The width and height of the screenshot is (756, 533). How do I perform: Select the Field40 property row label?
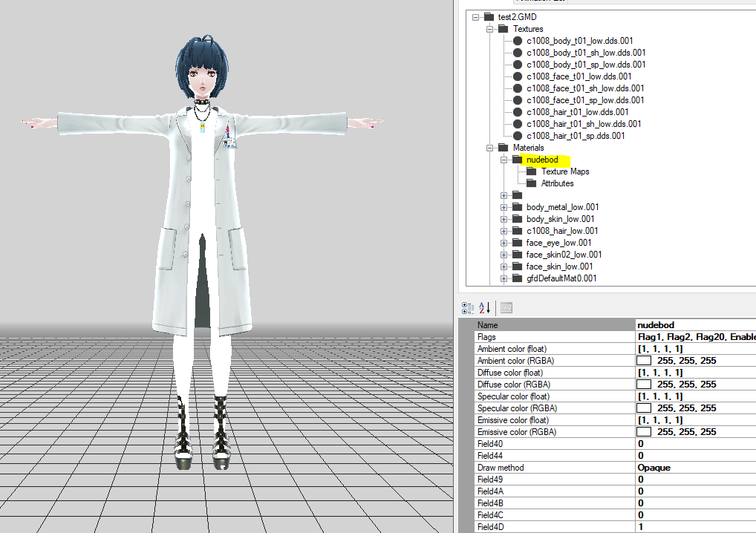coord(490,444)
